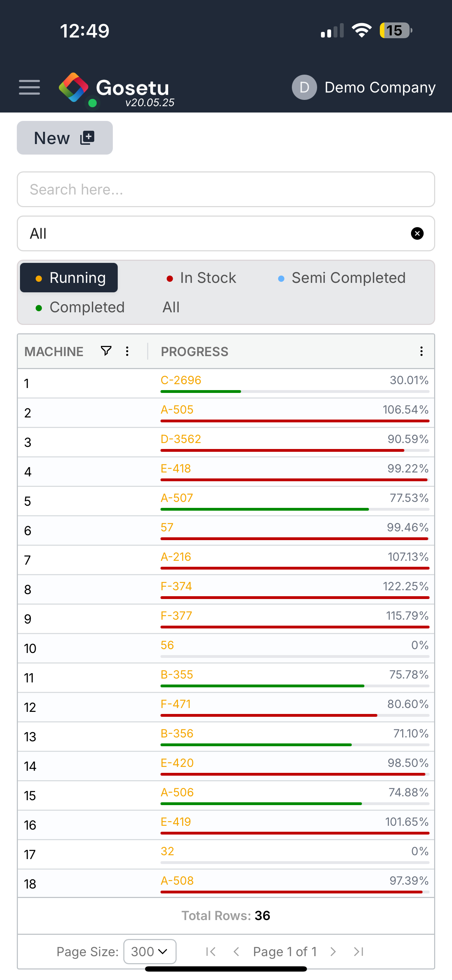Click the A-507 progress bar
This screenshot has height=980, width=452.
coord(295,509)
